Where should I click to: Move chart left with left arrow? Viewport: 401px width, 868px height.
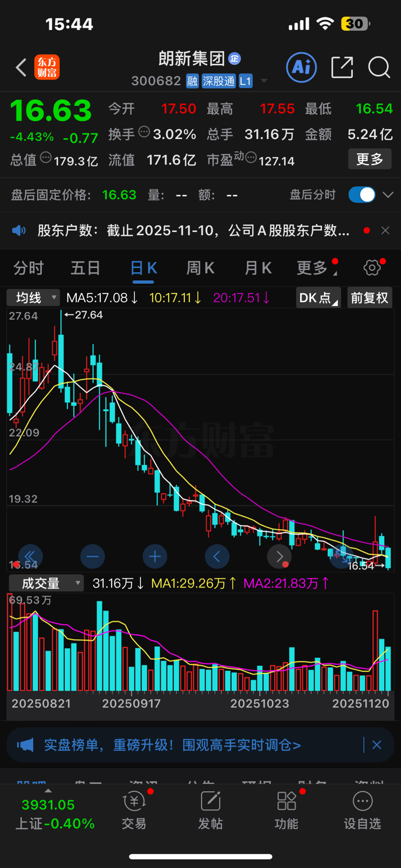click(217, 557)
